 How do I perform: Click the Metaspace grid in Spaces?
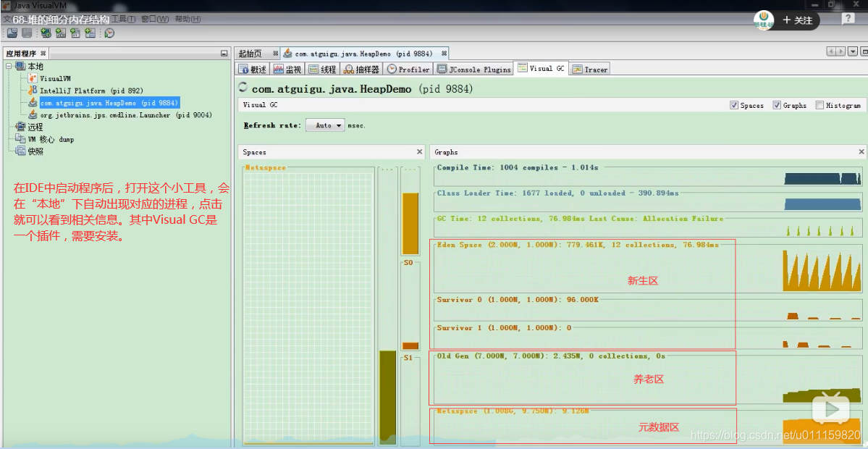pos(308,307)
